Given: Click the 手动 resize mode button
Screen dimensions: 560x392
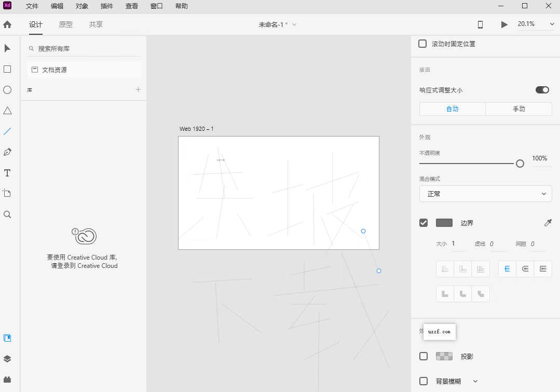Looking at the screenshot, I should (x=518, y=109).
